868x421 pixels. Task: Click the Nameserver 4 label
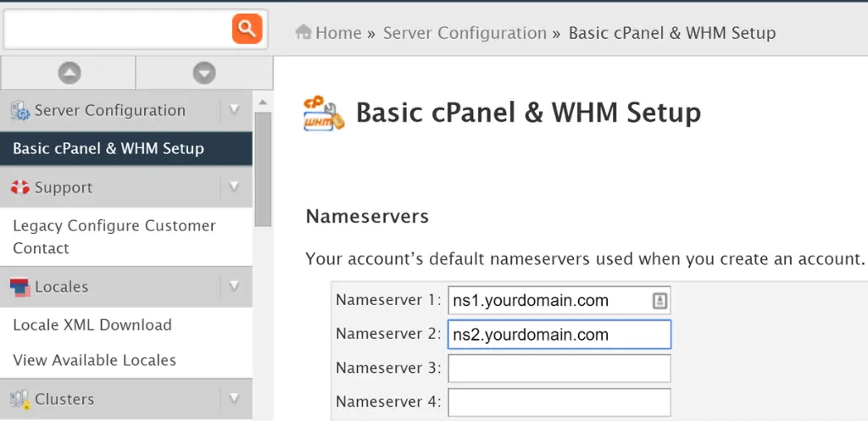click(x=388, y=402)
